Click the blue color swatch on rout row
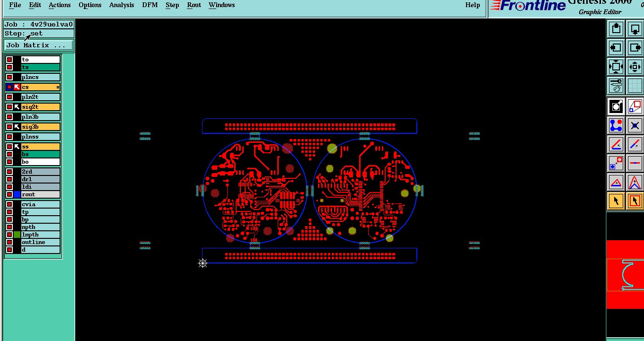 (17, 194)
